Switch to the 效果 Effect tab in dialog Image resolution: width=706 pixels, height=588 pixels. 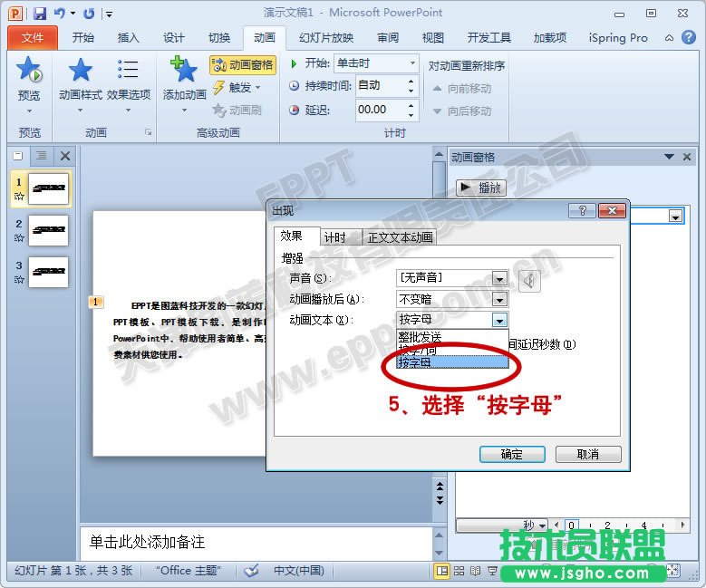291,236
